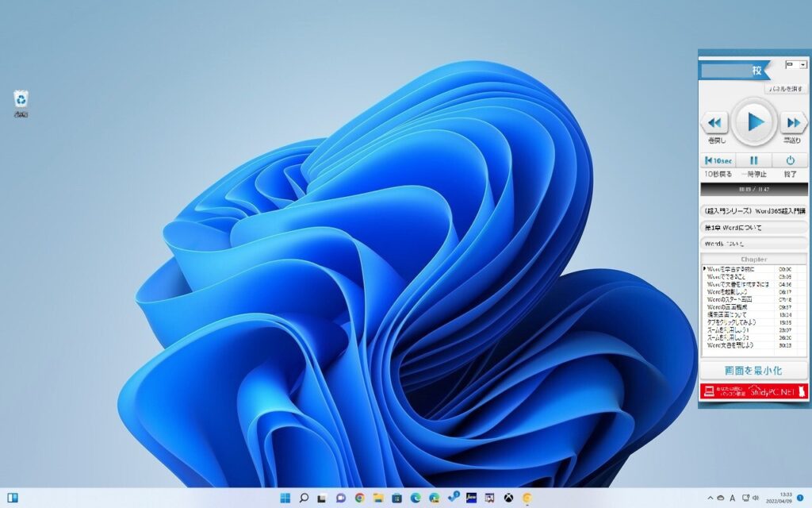Click the playback time progress bar
The width and height of the screenshot is (812, 508).
click(x=754, y=190)
